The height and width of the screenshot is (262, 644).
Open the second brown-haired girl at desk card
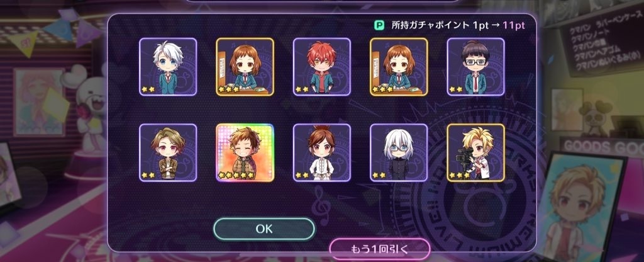pyautogui.click(x=399, y=67)
